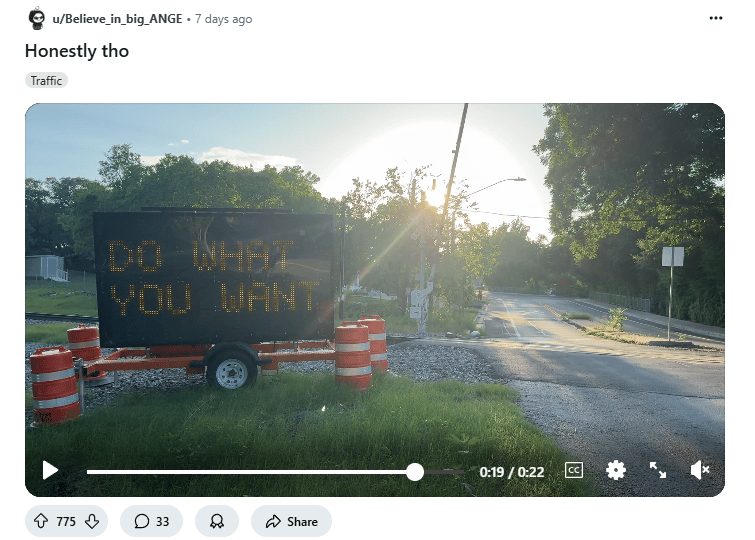755x540 pixels.
Task: Open u/Believe_in_big_ANGE profile link
Action: 117,19
